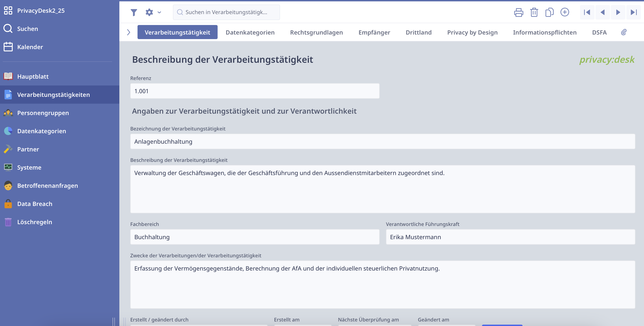This screenshot has height=326, width=644.
Task: Open the settings gear dropdown
Action: tap(153, 12)
